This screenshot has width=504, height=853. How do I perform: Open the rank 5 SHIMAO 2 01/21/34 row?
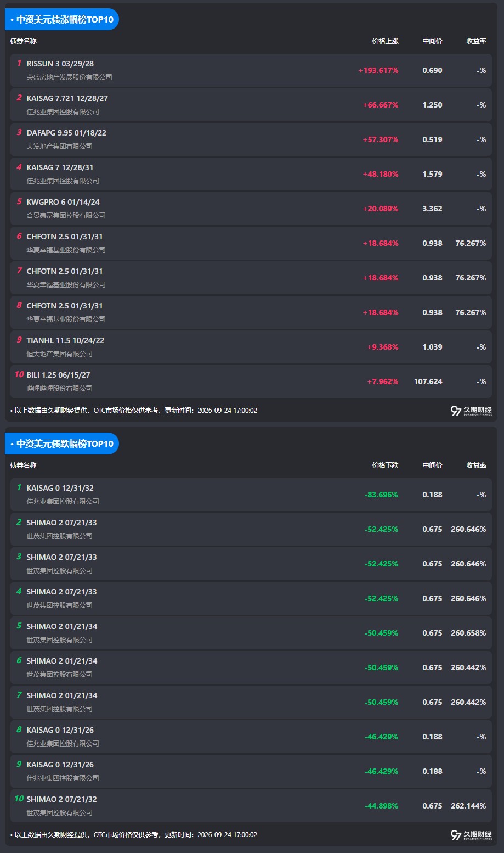251,633
